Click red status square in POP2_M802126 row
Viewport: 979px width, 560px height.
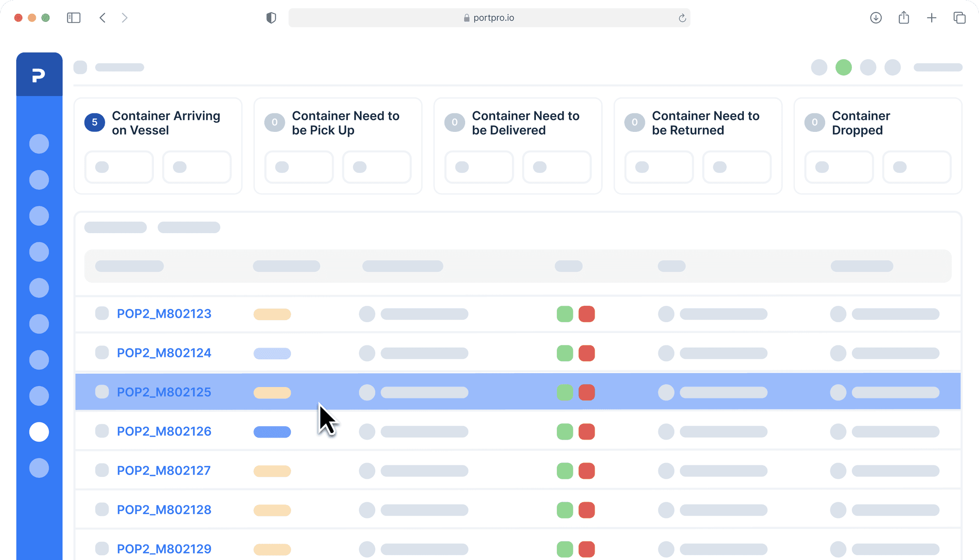(x=587, y=431)
